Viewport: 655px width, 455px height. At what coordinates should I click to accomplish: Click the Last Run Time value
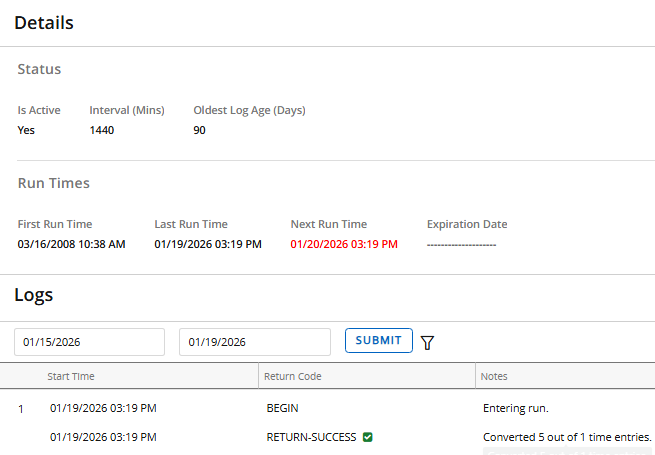pyautogui.click(x=207, y=244)
